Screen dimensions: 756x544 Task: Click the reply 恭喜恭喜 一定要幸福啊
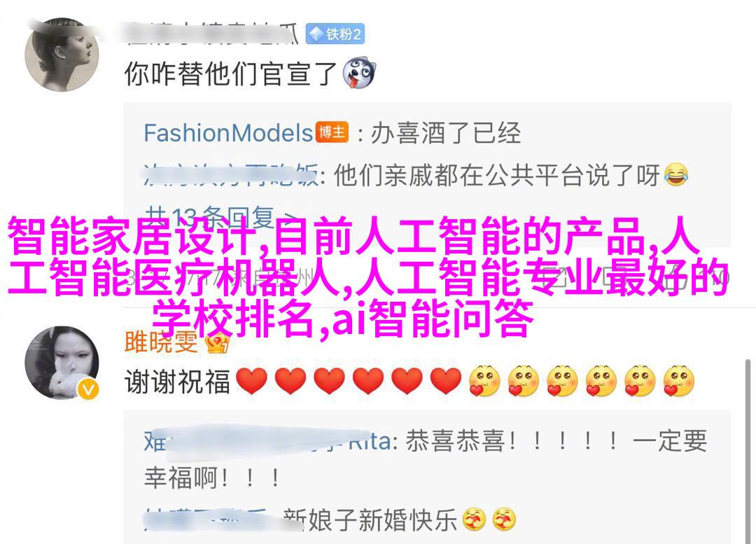click(426, 459)
